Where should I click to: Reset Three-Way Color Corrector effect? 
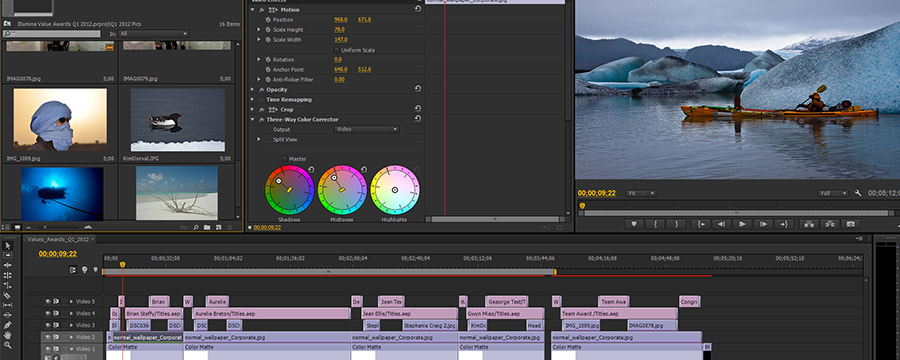coord(417,119)
